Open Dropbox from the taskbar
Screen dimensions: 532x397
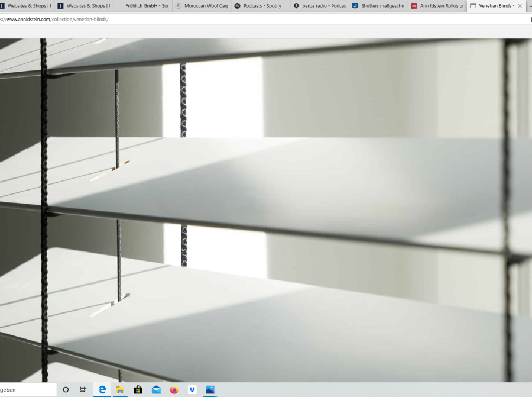point(192,390)
